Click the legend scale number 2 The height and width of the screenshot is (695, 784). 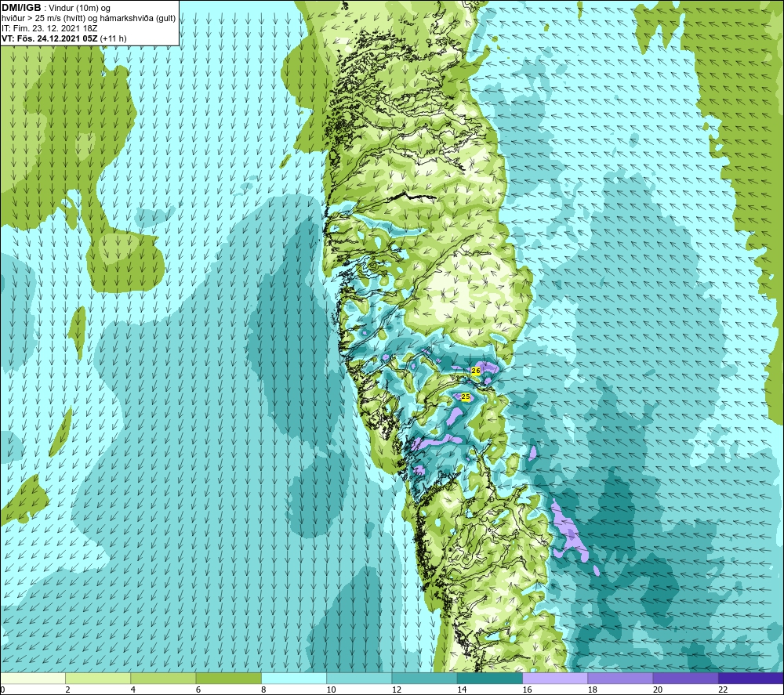(x=67, y=690)
